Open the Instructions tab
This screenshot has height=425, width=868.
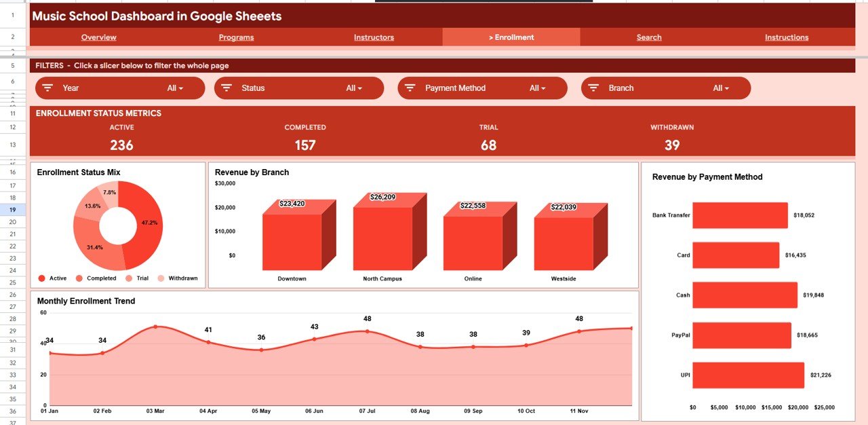click(x=787, y=37)
